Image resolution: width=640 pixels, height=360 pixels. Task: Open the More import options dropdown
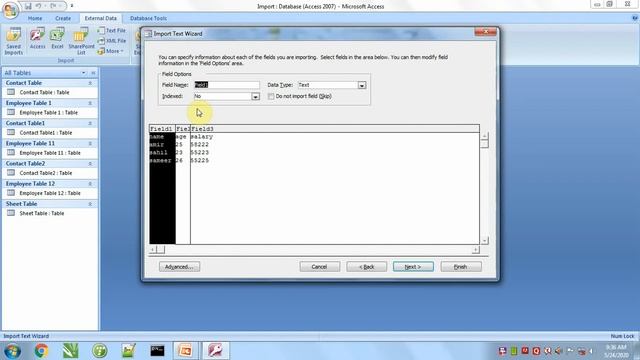click(x=111, y=51)
